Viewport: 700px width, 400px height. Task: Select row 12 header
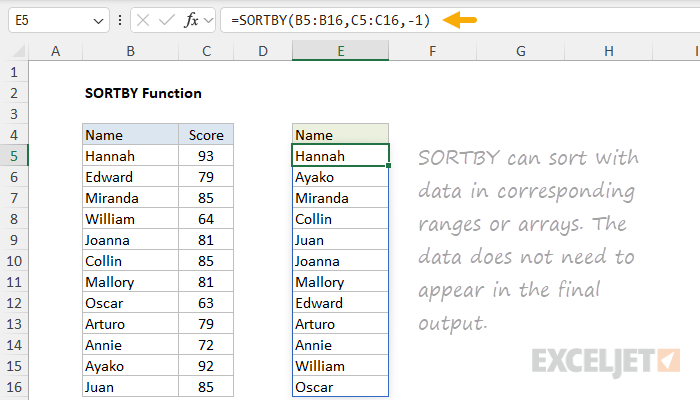pos(14,303)
